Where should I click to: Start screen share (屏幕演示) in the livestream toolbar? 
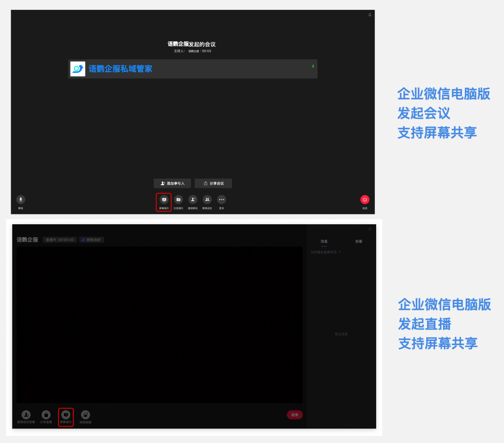tap(66, 415)
